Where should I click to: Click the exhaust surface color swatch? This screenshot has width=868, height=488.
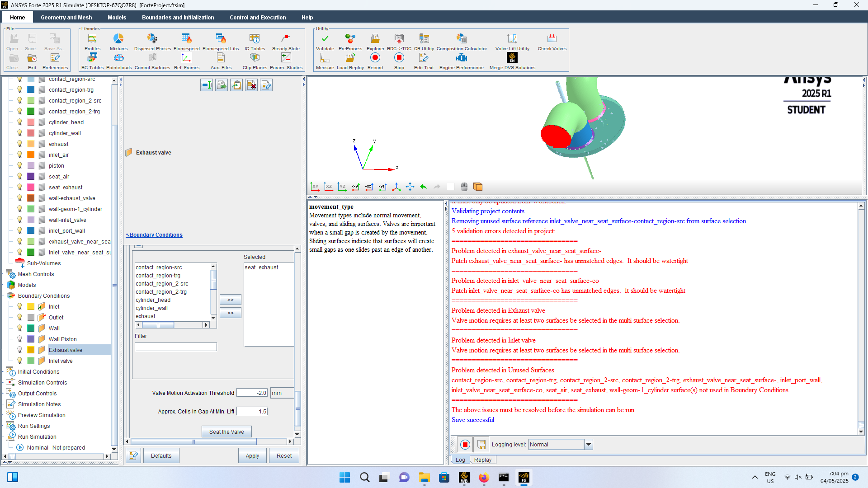pos(31,144)
